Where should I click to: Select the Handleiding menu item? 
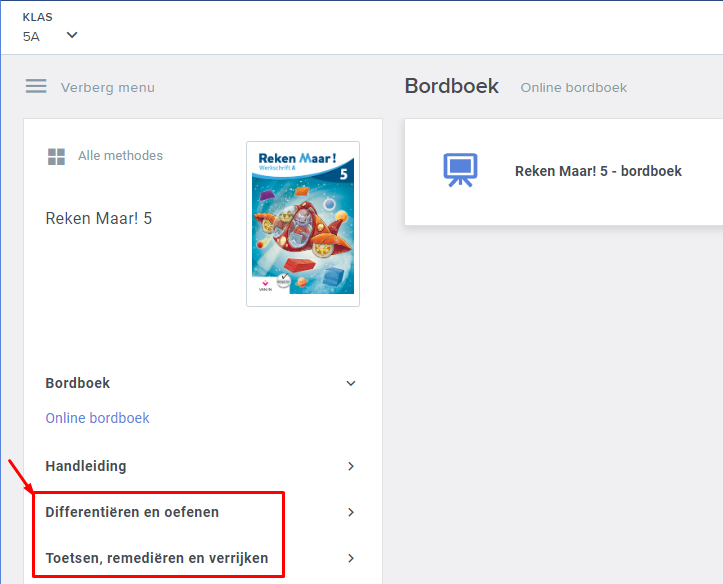tap(86, 466)
